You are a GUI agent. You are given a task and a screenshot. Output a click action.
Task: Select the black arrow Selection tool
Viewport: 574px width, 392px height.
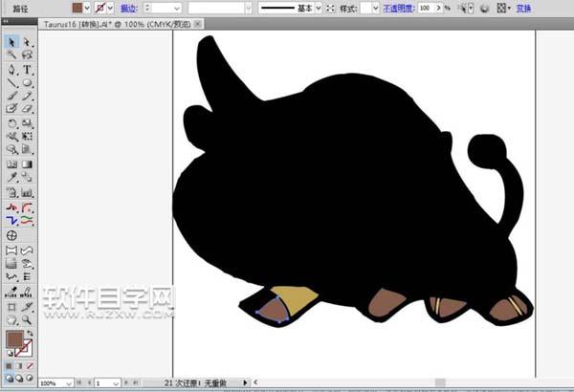coord(11,43)
